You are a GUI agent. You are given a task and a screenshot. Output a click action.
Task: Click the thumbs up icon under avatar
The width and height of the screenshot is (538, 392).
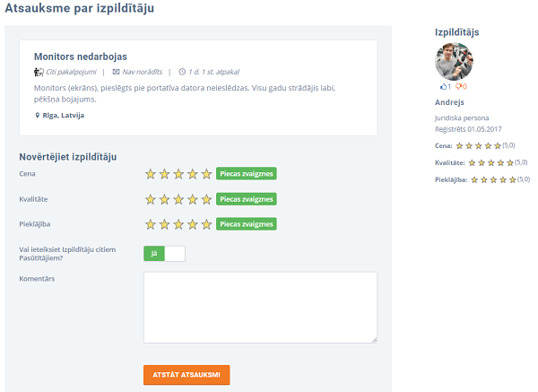coord(443,87)
